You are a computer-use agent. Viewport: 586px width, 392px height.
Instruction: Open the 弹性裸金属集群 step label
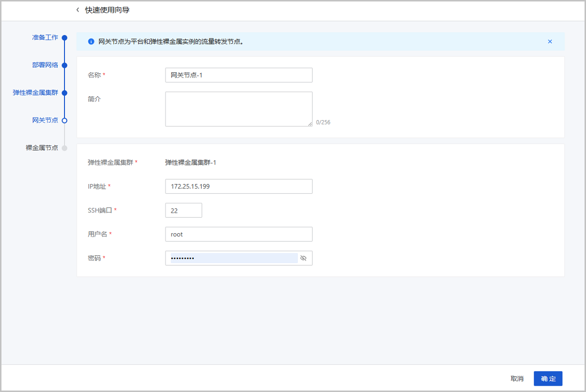point(35,93)
